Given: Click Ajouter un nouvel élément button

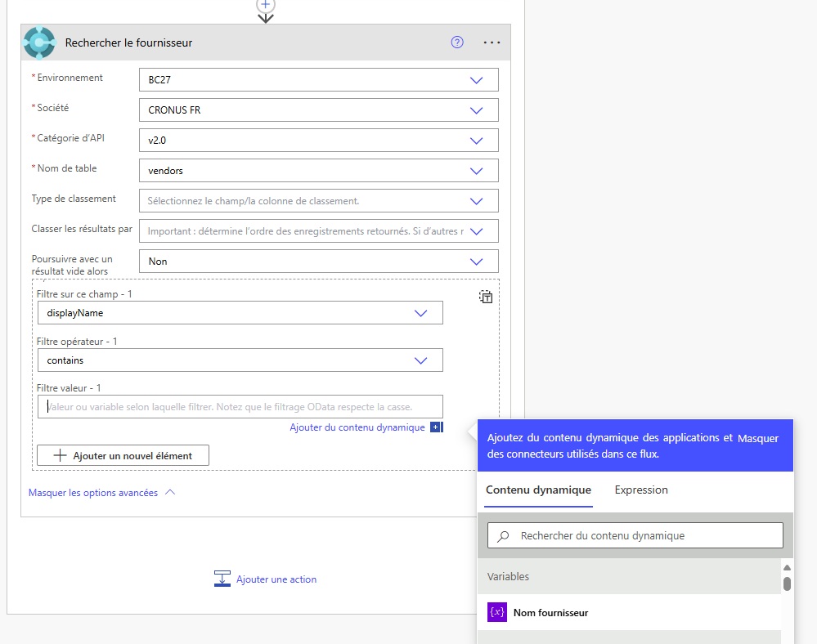Looking at the screenshot, I should click(x=123, y=456).
